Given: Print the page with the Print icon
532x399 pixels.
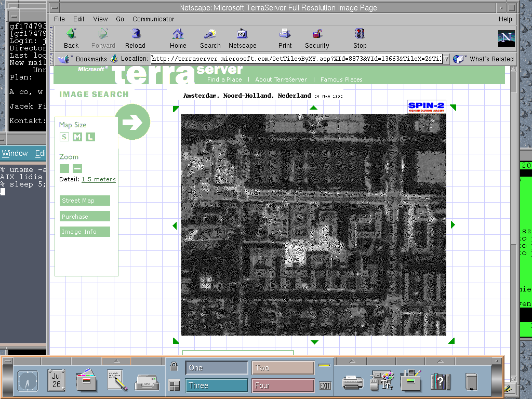Looking at the screenshot, I should coord(285,38).
